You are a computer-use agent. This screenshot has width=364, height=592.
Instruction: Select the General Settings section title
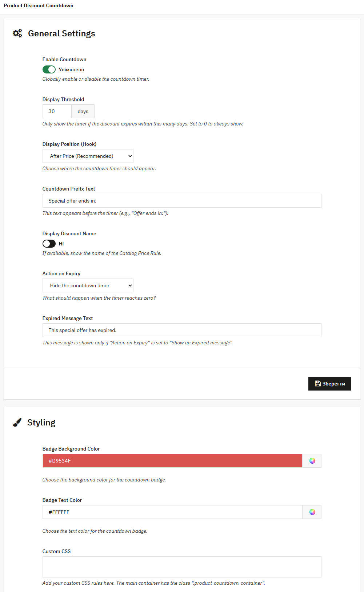click(61, 33)
